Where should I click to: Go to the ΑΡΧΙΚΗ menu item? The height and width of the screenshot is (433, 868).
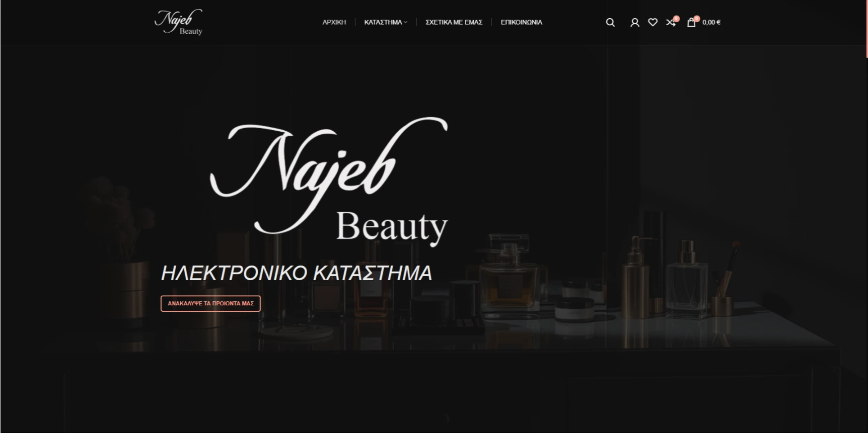[334, 22]
